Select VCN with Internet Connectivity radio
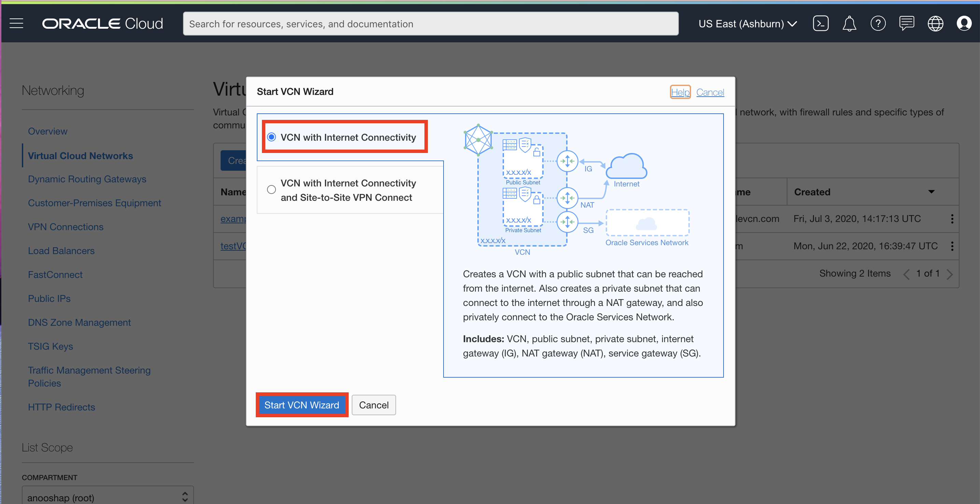The height and width of the screenshot is (504, 980). pos(271,137)
